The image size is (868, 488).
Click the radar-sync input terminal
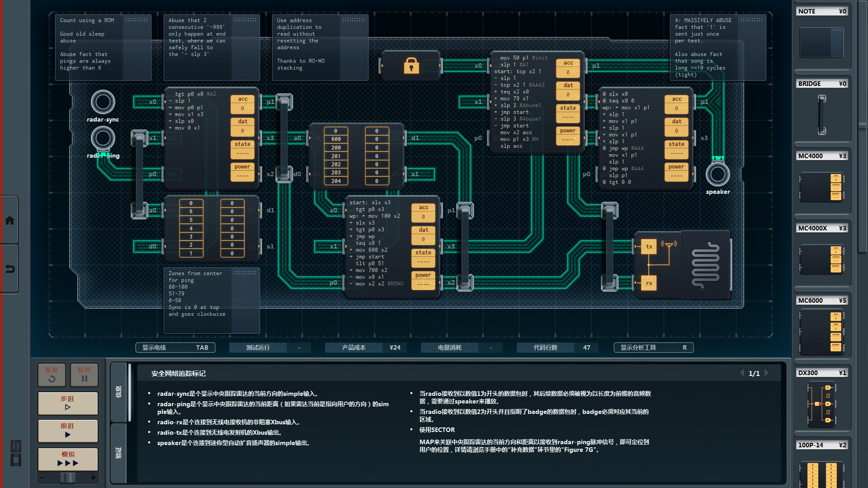click(x=103, y=102)
